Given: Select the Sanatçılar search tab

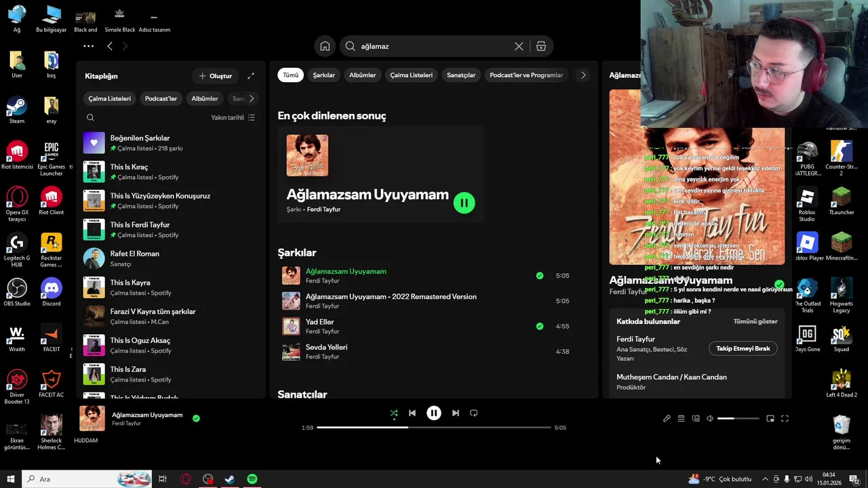Looking at the screenshot, I should coord(461,75).
